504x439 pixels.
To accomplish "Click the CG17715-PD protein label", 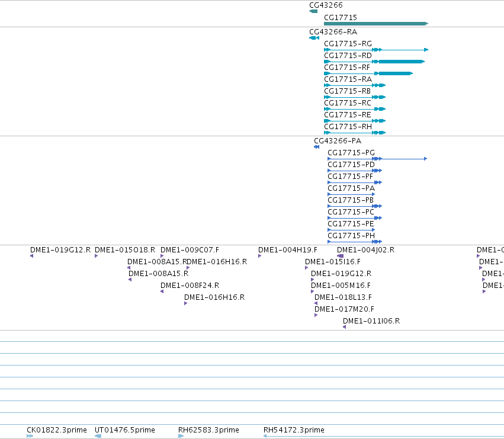I will click(351, 165).
